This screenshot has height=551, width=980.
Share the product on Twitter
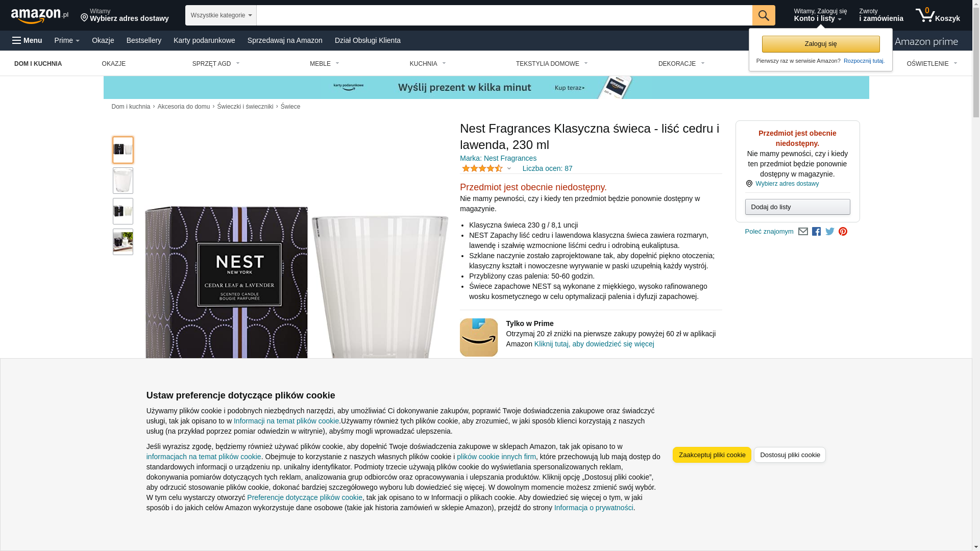tap(830, 232)
